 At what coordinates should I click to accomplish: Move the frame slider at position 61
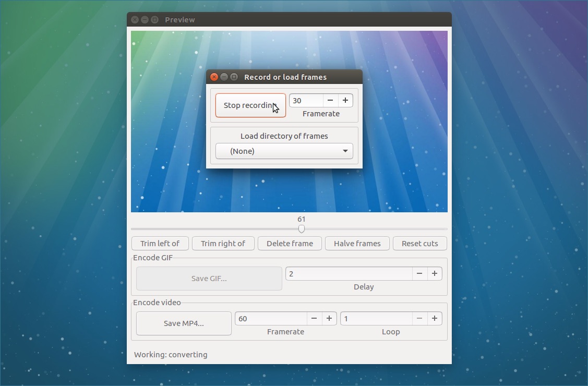(302, 228)
